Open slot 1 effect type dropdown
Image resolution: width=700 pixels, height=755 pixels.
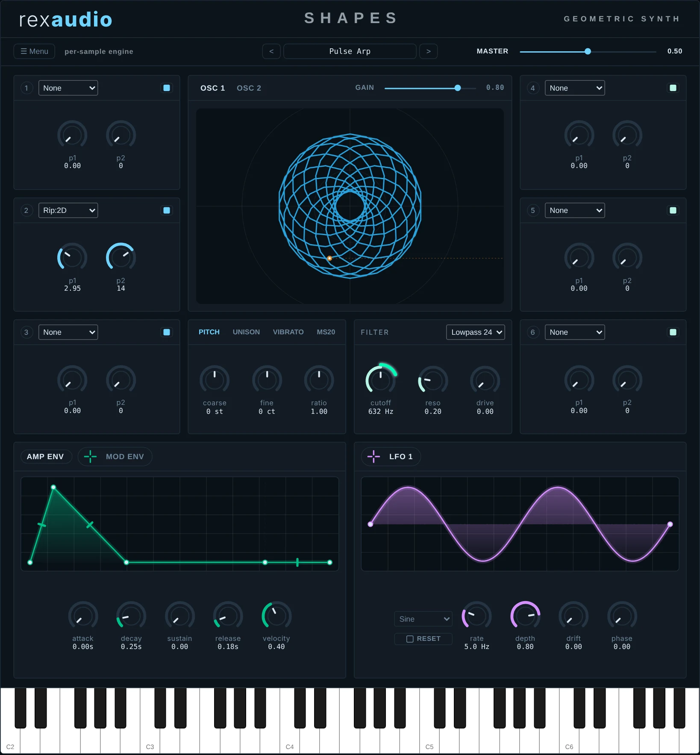[68, 88]
